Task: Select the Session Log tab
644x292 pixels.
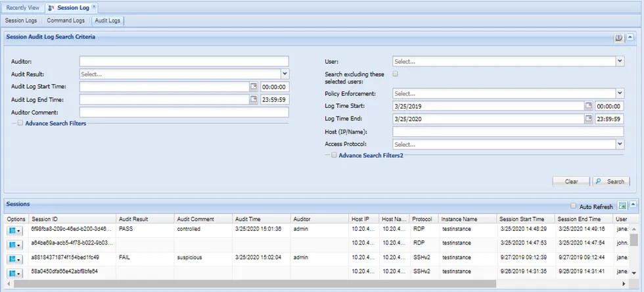Action: click(73, 7)
